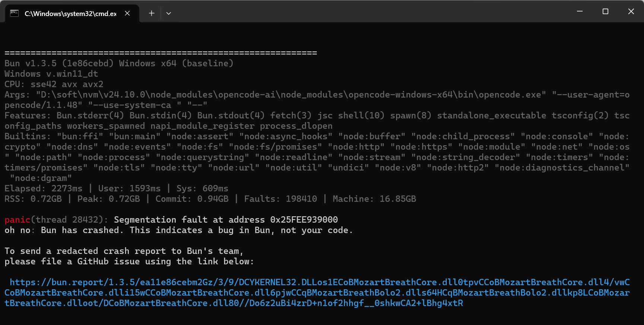Viewport: 644px width, 325px height.
Task: Click the 'process_dlopen' feature text
Action: (296, 126)
